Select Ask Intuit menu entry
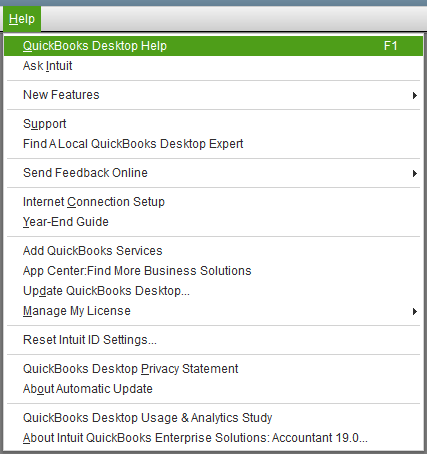 [x=213, y=66]
